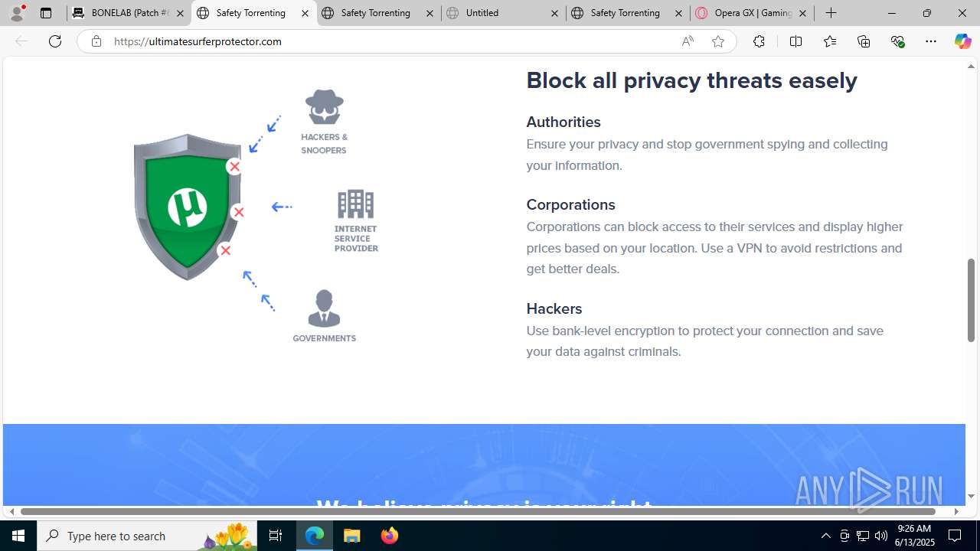
Task: Refresh the current page
Action: click(55, 41)
